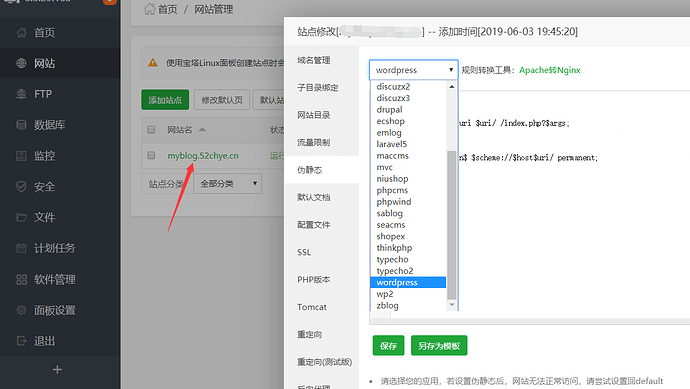Click the breadcrumb house icon
Viewport: 690px width, 389px height.
tap(150, 9)
